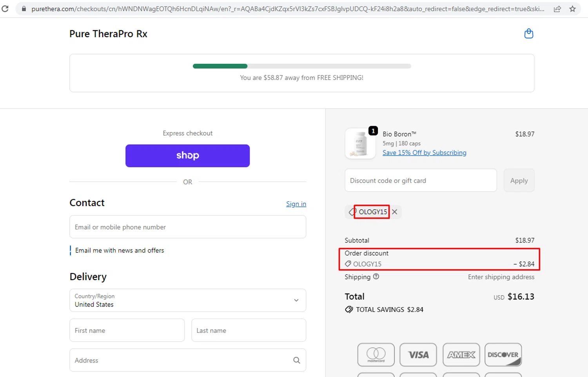Open Save 15% Off by Subscribing link

[425, 152]
